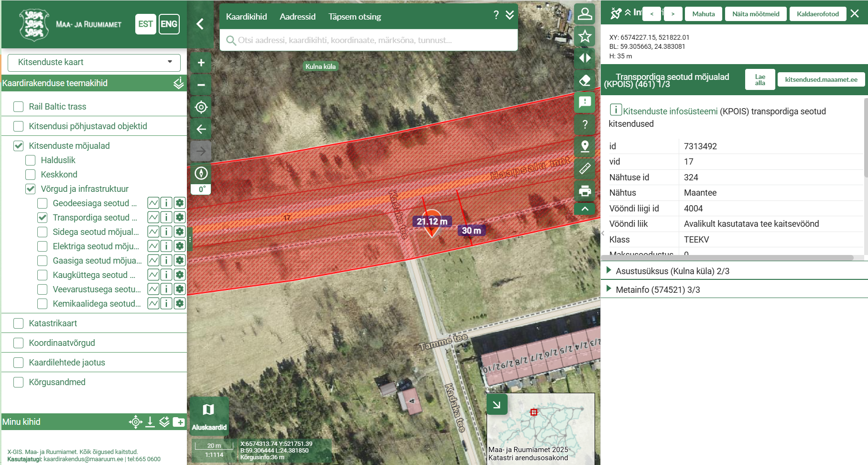Open the kitsendused.maaamet.ee link button
This screenshot has width=868, height=465.
[821, 79]
